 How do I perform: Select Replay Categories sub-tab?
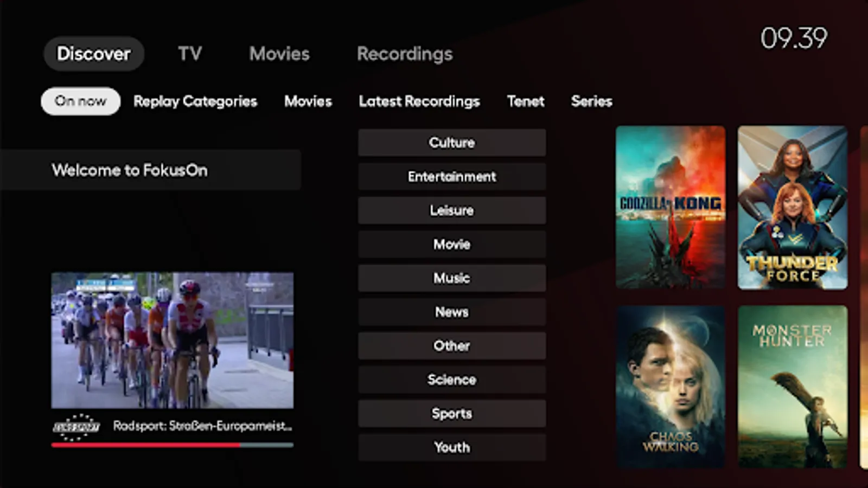click(x=195, y=101)
